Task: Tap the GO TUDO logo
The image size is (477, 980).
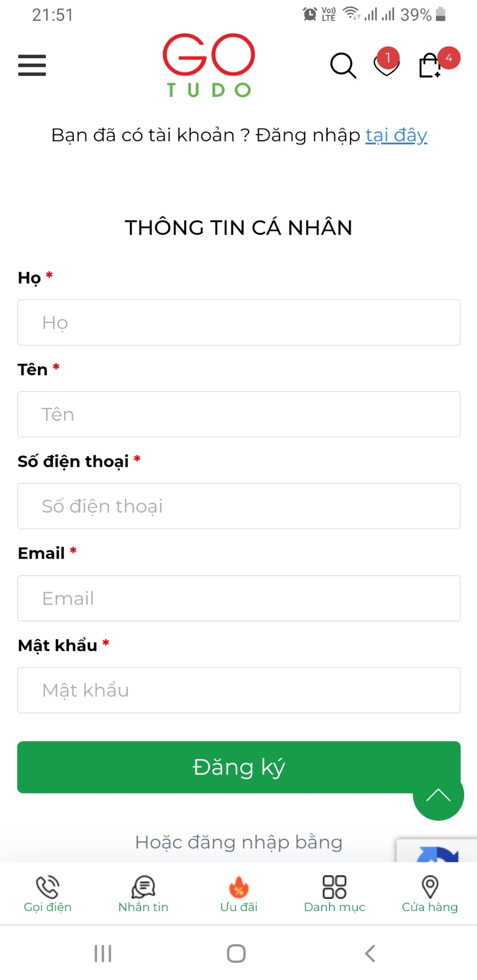Action: 209,65
